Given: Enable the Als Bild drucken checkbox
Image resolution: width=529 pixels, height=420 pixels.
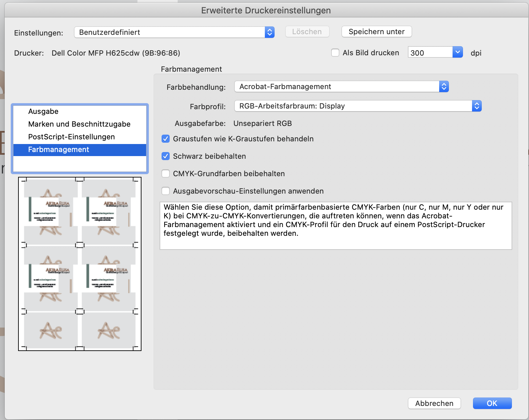Looking at the screenshot, I should point(335,53).
